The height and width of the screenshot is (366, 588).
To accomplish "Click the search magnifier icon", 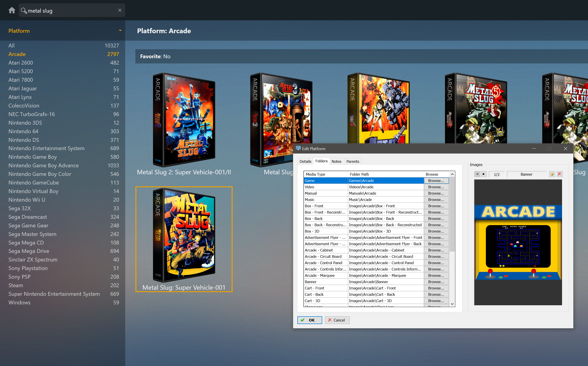I will pos(24,10).
